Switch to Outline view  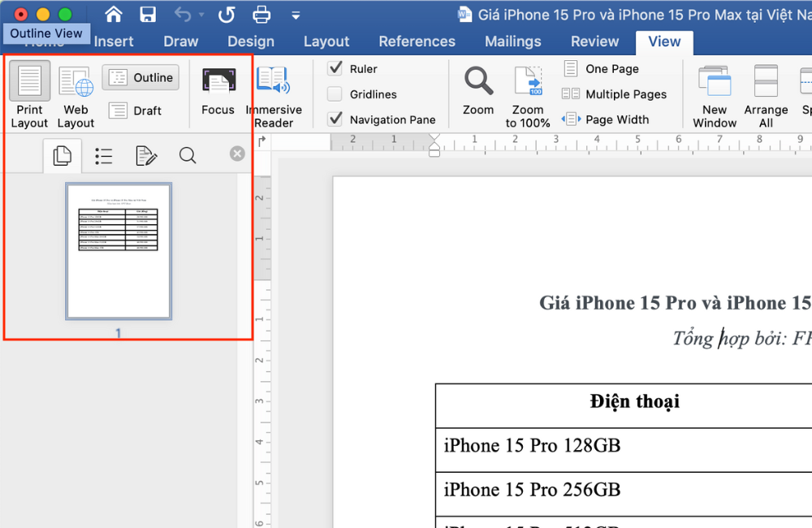pyautogui.click(x=140, y=78)
